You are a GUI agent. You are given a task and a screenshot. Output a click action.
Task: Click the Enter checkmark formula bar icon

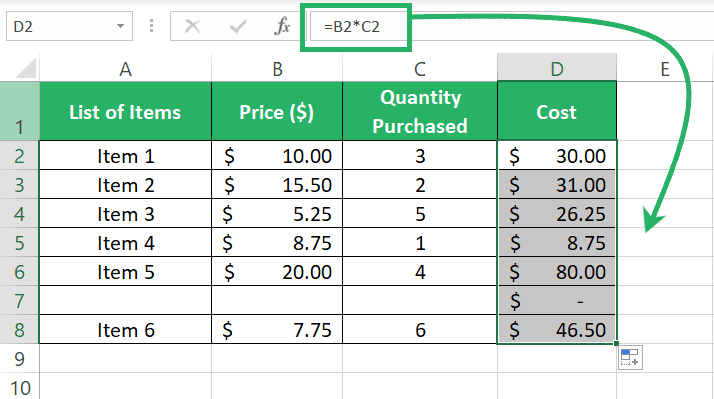pyautogui.click(x=238, y=26)
